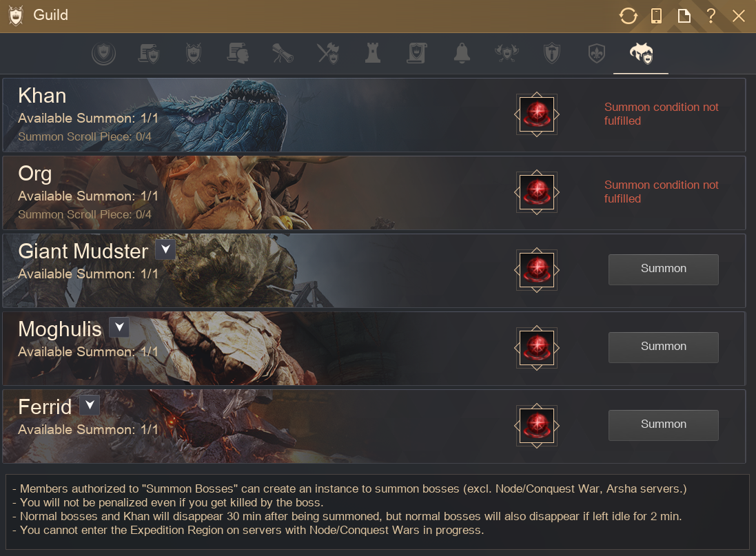Image resolution: width=756 pixels, height=556 pixels.
Task: Click Khan's red orb reward icon
Action: coord(537,114)
